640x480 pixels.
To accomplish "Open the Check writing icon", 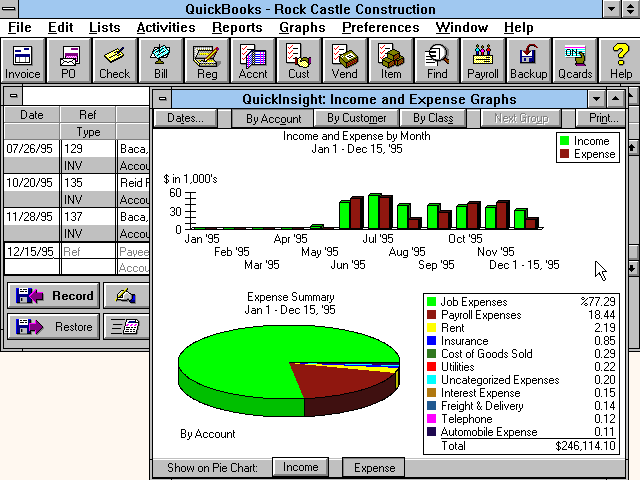I will [x=114, y=61].
